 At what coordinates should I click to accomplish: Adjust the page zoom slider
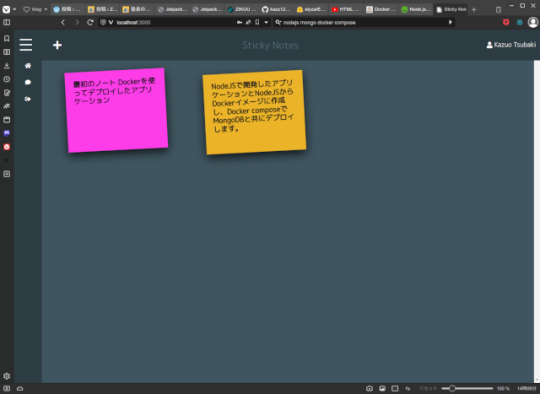click(x=467, y=388)
